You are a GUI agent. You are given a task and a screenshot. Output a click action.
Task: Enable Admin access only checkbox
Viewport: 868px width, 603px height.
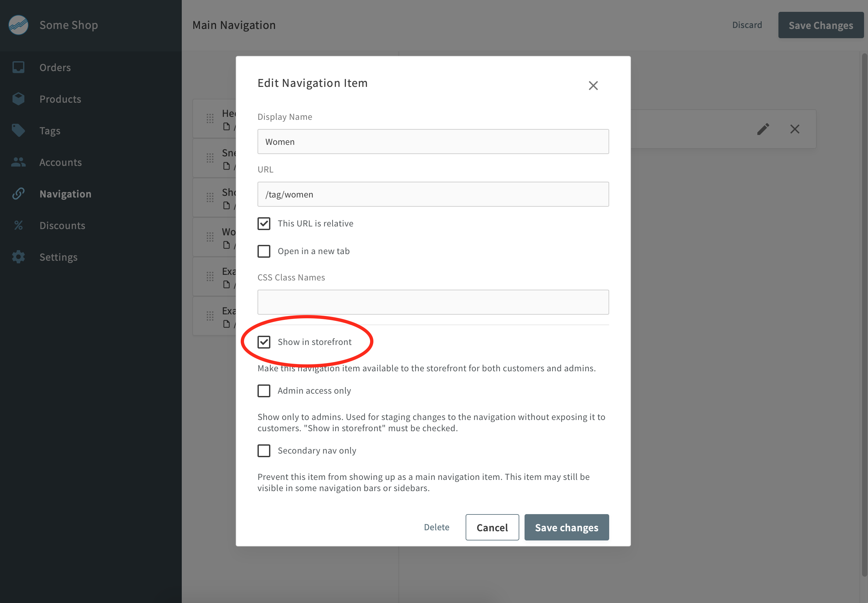pyautogui.click(x=264, y=391)
